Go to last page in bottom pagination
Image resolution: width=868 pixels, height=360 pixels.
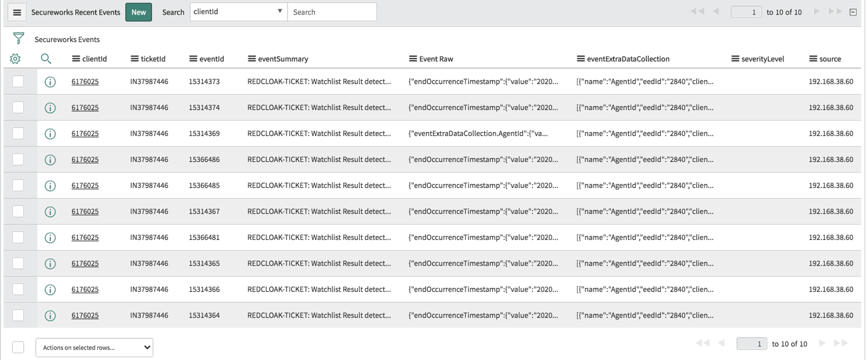(841, 343)
